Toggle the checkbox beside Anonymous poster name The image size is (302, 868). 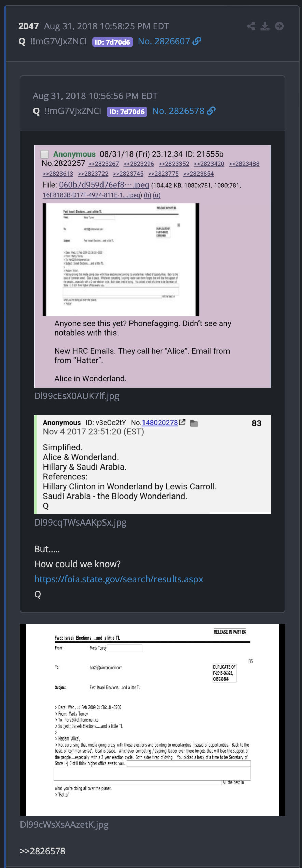(45, 154)
